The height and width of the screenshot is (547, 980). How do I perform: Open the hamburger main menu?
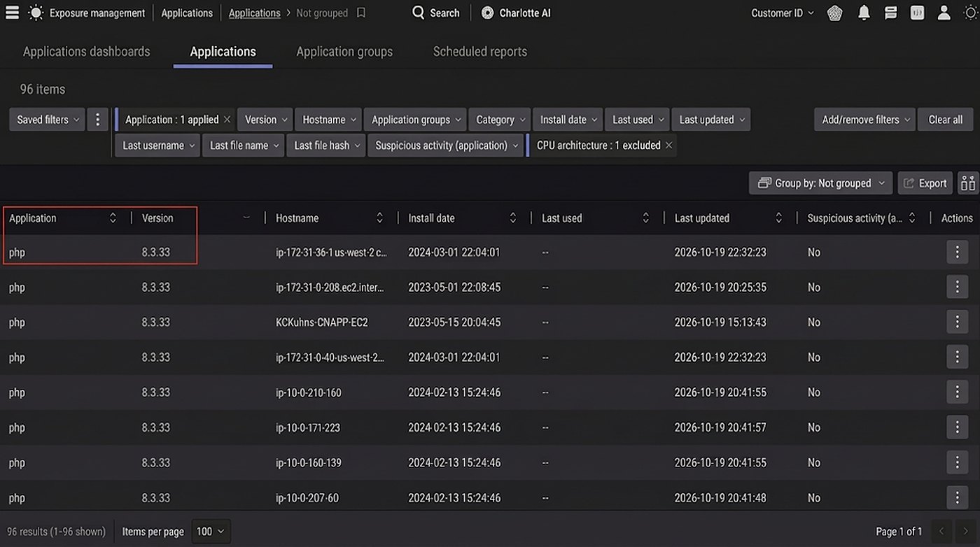(x=12, y=13)
